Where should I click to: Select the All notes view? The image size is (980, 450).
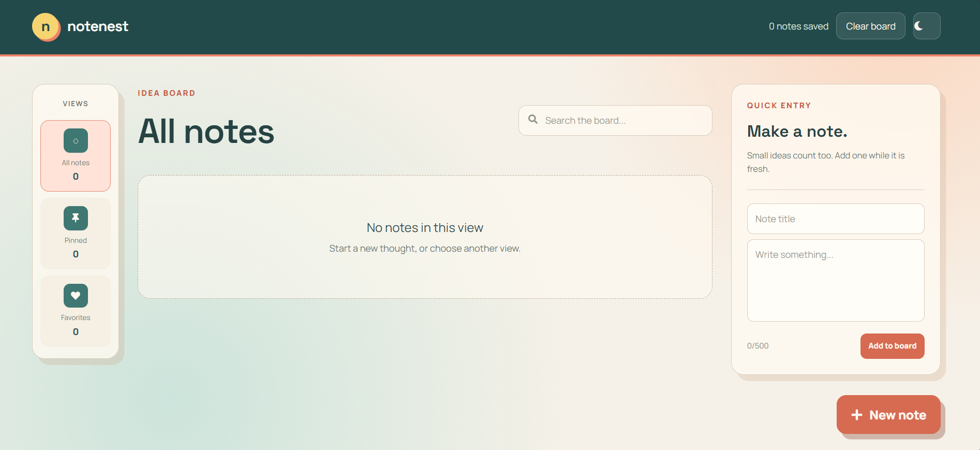tap(76, 156)
